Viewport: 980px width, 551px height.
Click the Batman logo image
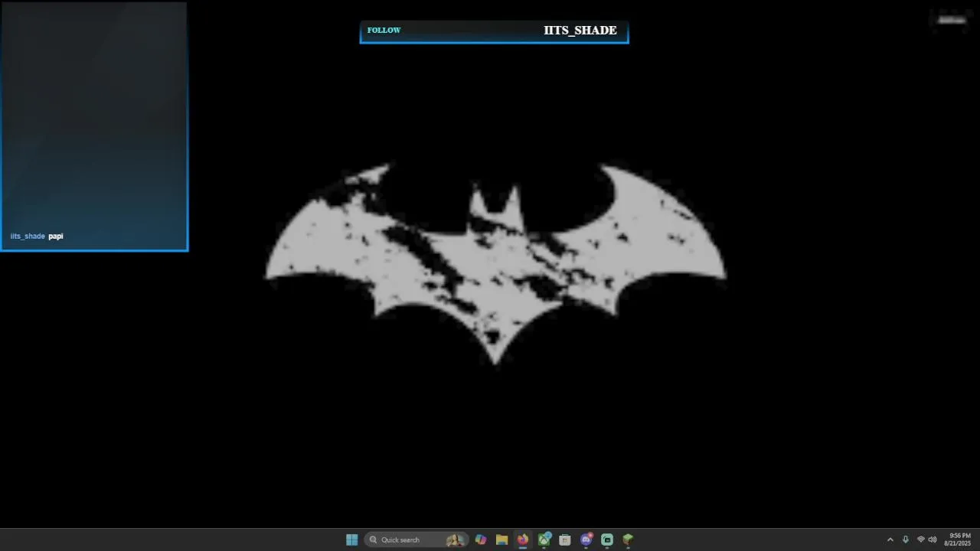coord(495,264)
